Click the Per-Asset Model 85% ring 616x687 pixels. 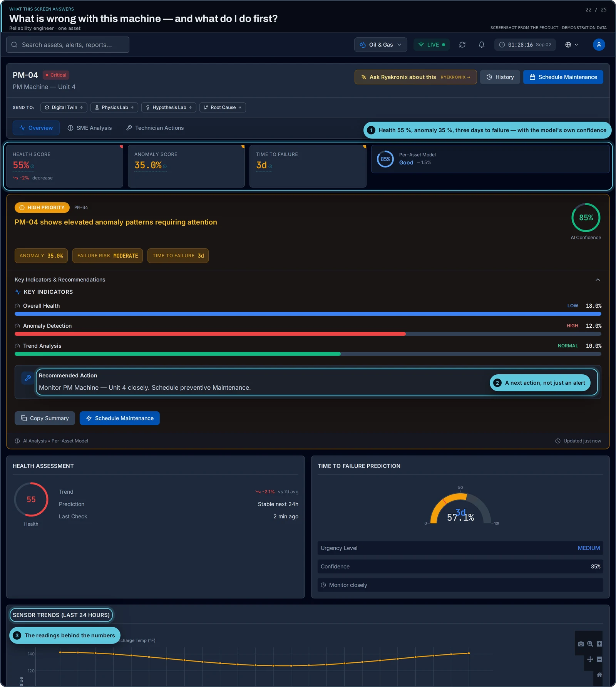(385, 159)
